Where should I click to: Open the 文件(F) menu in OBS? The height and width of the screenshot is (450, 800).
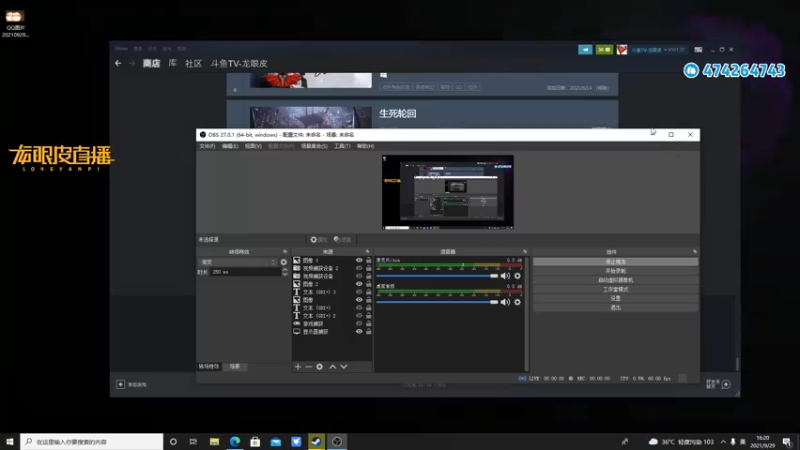click(x=207, y=146)
